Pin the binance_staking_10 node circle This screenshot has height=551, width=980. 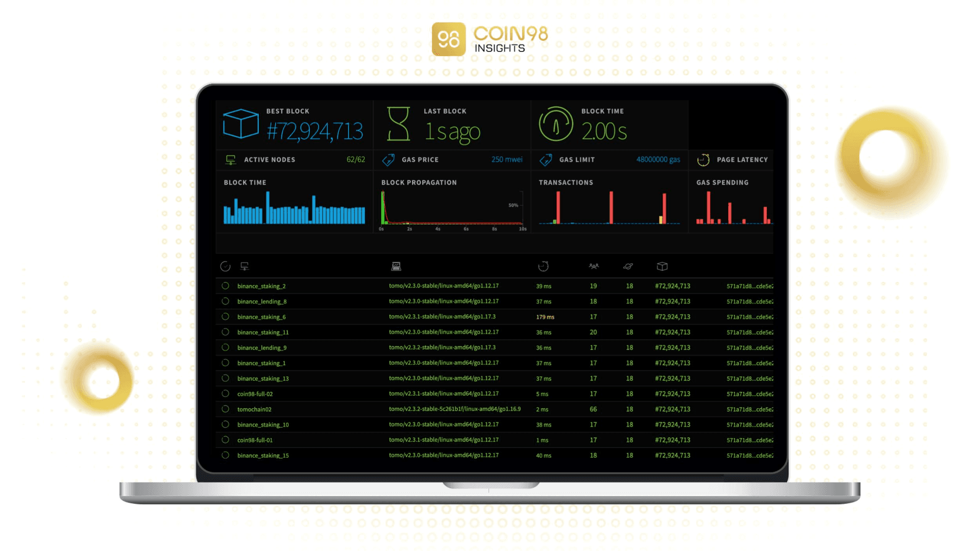click(x=225, y=424)
